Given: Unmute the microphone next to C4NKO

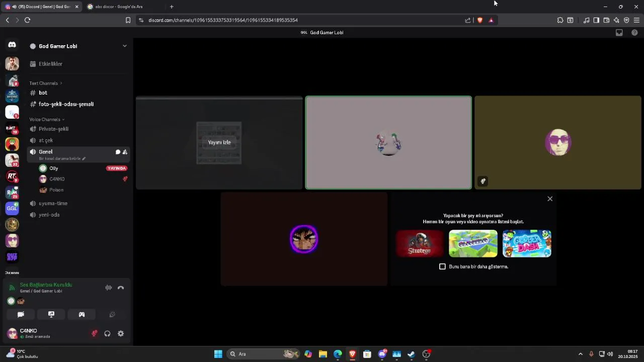Looking at the screenshot, I should [94, 333].
